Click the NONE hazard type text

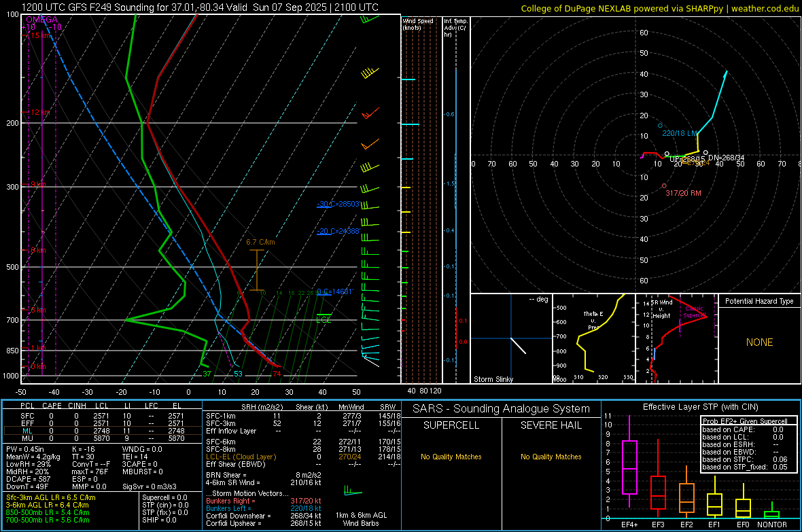tap(759, 342)
